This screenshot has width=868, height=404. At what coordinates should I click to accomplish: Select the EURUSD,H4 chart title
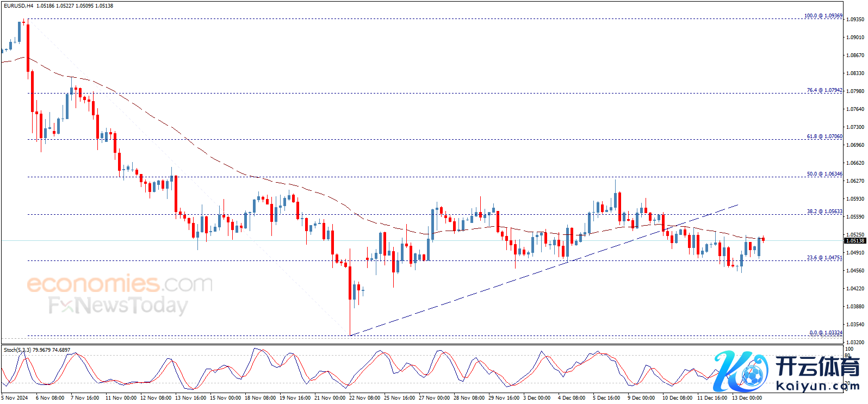[18, 5]
